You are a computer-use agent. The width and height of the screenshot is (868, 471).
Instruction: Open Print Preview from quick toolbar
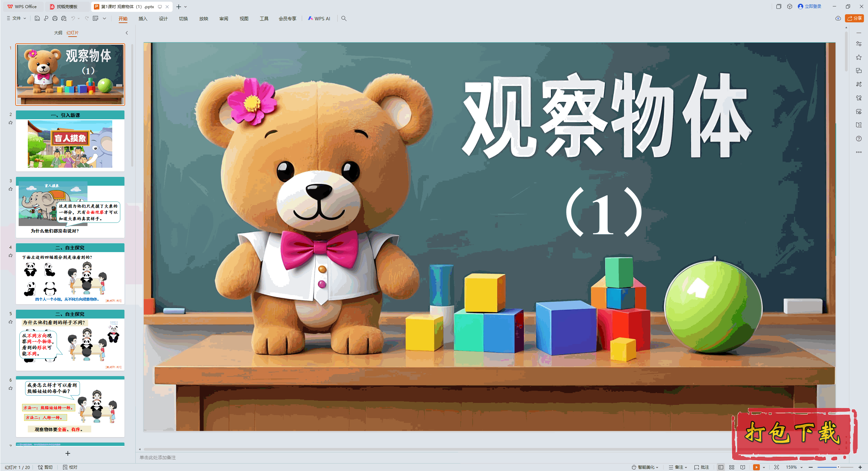64,18
